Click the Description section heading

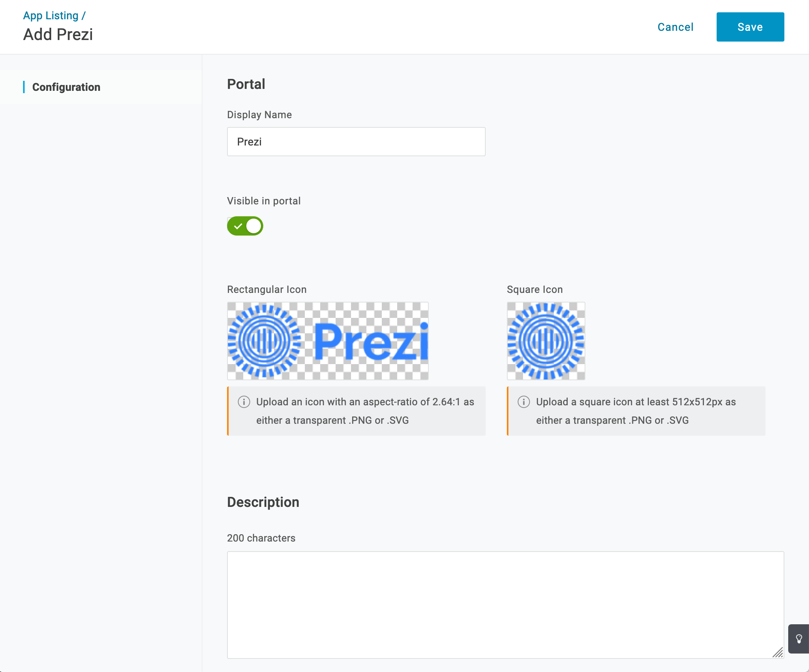(x=263, y=502)
